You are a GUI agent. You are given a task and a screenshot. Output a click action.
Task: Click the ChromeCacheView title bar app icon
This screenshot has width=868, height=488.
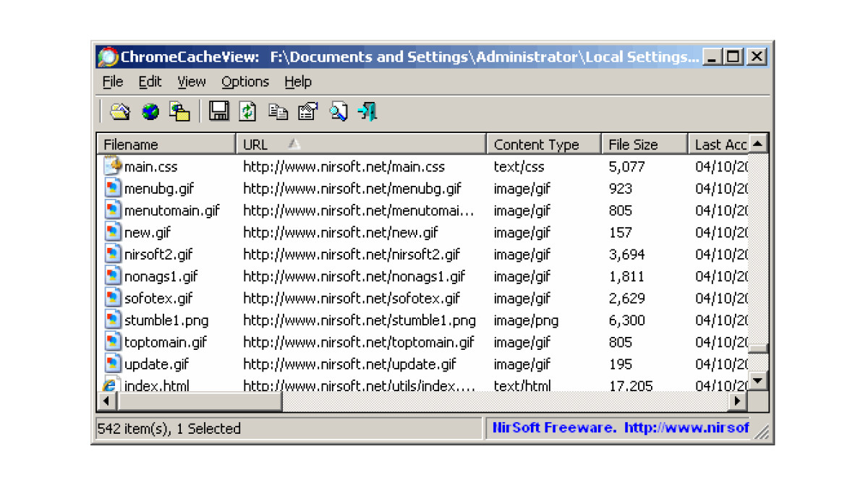click(x=108, y=57)
